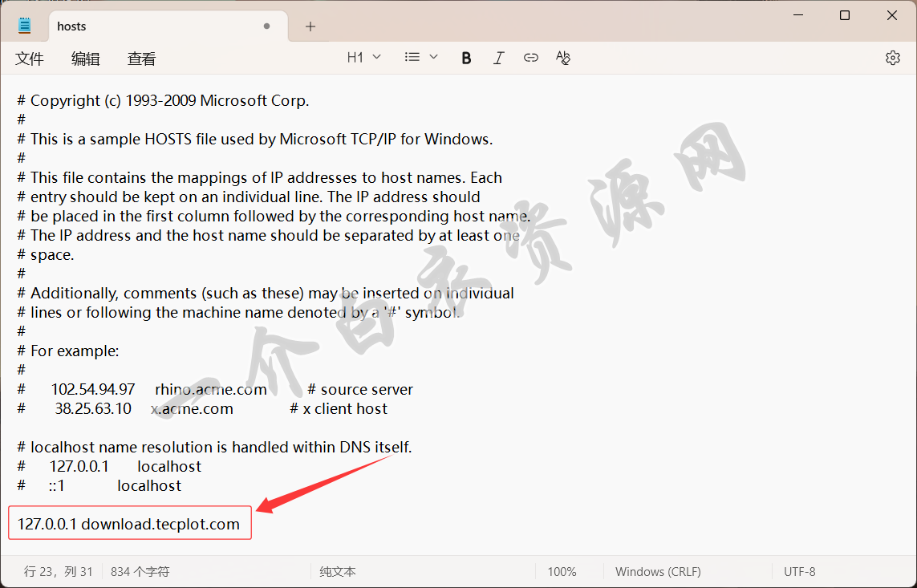Click the 834 个字符 count in status bar
This screenshot has height=588, width=917.
140,572
